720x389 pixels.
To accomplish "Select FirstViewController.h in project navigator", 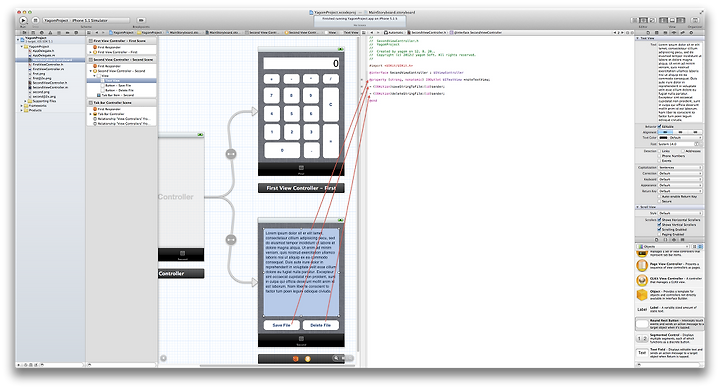I will point(48,65).
